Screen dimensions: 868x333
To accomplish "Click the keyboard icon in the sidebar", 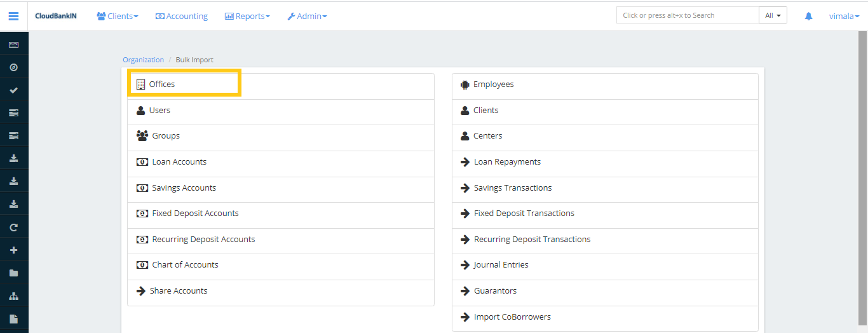I will [x=13, y=44].
